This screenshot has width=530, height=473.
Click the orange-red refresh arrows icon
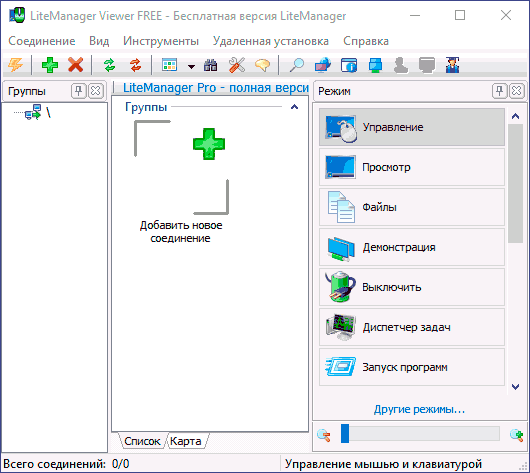click(136, 65)
